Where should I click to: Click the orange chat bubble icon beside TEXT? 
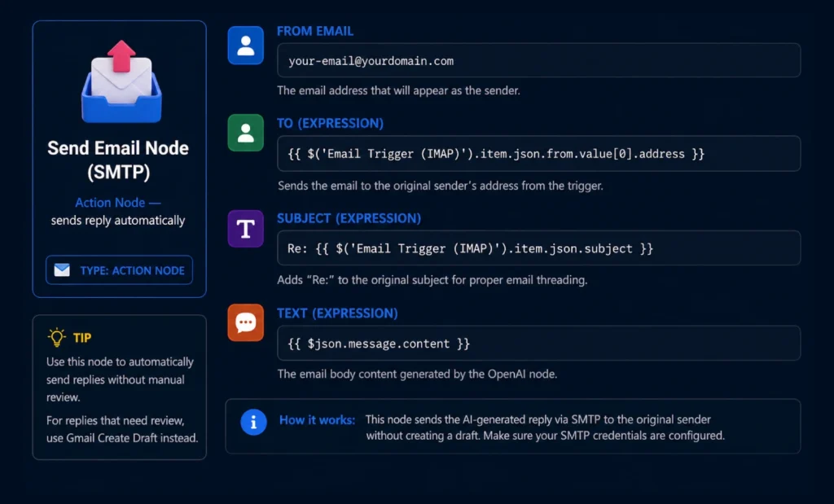(x=246, y=322)
